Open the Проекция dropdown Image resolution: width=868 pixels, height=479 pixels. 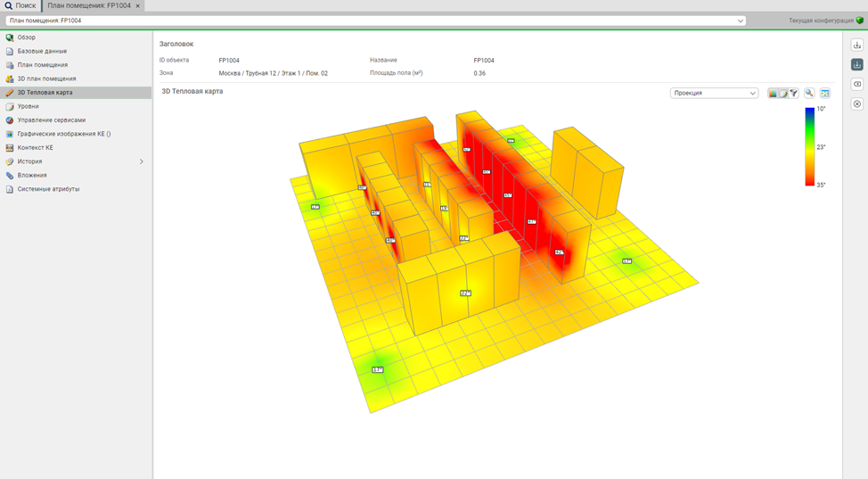(x=714, y=93)
